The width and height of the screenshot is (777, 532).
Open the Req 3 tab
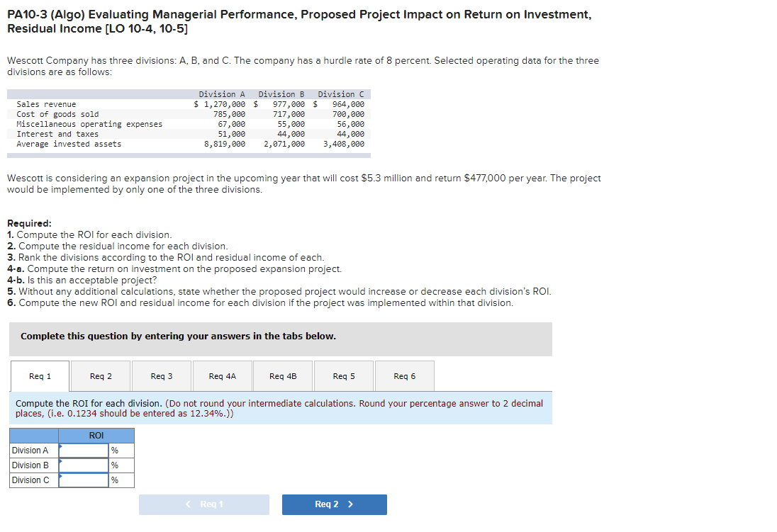161,376
